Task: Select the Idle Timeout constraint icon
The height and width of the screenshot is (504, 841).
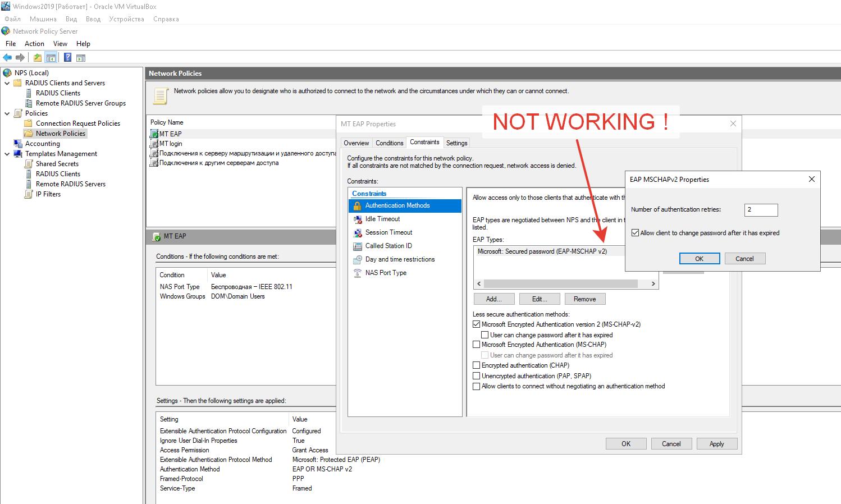Action: 357,219
